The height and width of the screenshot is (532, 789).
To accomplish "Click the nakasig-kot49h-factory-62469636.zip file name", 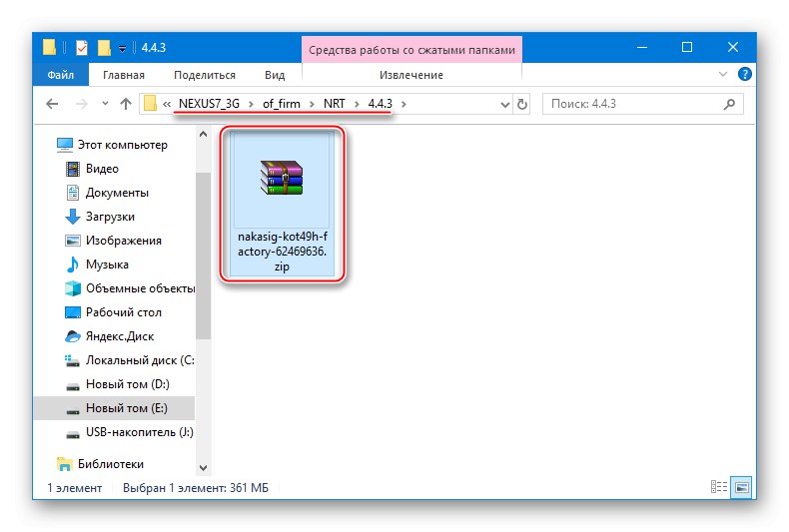I will click(x=282, y=252).
